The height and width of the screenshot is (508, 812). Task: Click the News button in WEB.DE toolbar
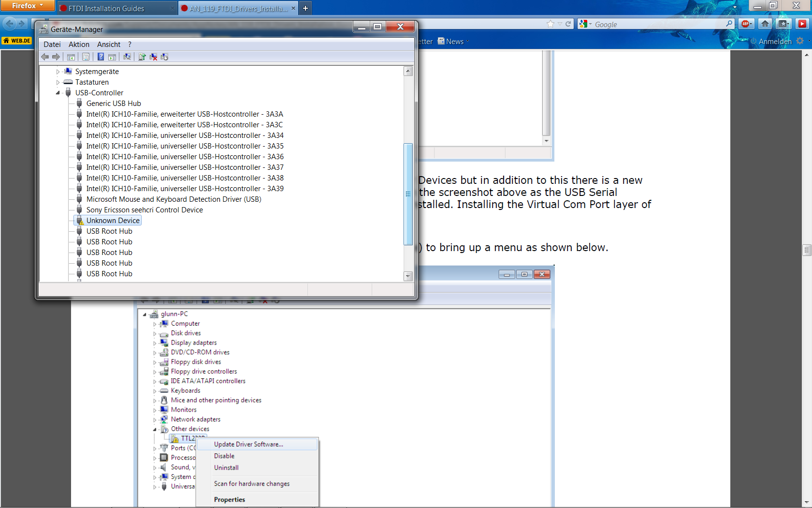pyautogui.click(x=450, y=42)
